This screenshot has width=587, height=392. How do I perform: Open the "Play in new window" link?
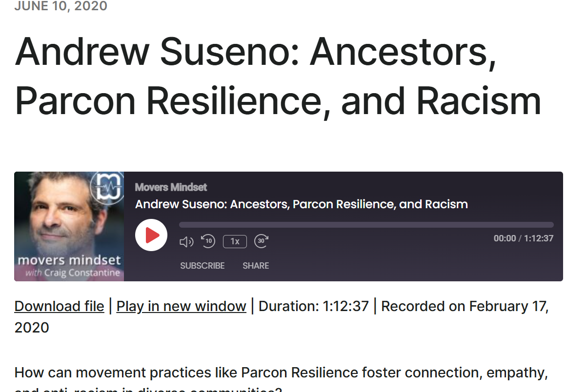click(x=181, y=306)
